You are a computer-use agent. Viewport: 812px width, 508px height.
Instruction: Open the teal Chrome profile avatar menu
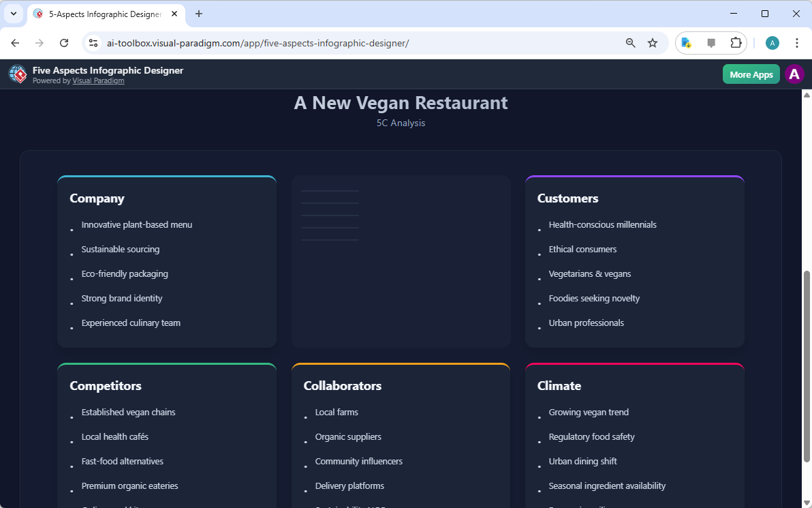(x=772, y=42)
